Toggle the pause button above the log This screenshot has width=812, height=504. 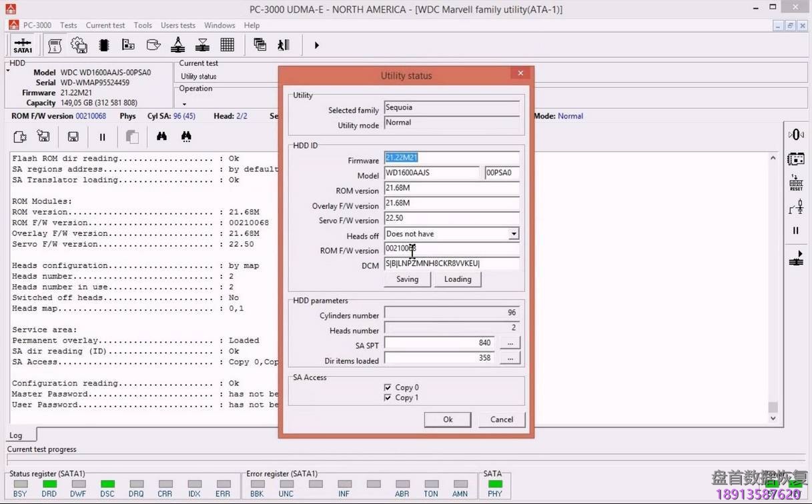click(x=102, y=136)
